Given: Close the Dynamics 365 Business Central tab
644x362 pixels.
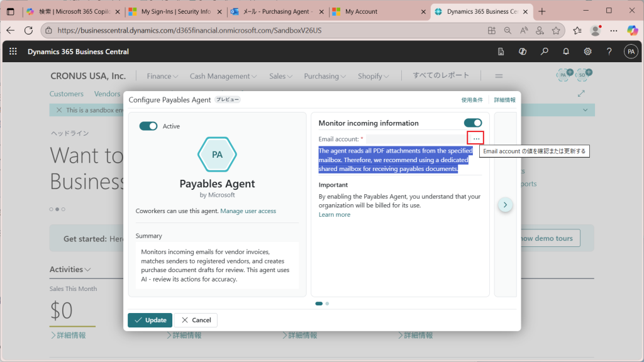Looking at the screenshot, I should click(525, 12).
